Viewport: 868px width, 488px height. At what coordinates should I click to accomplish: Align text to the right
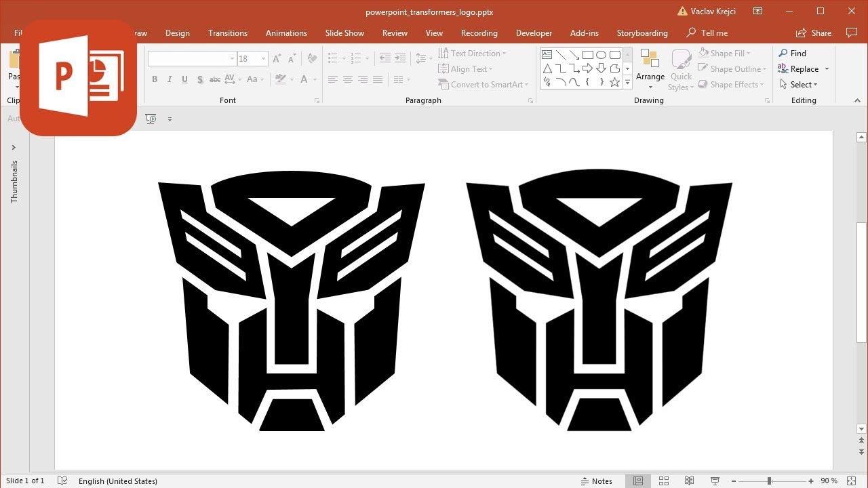(362, 79)
